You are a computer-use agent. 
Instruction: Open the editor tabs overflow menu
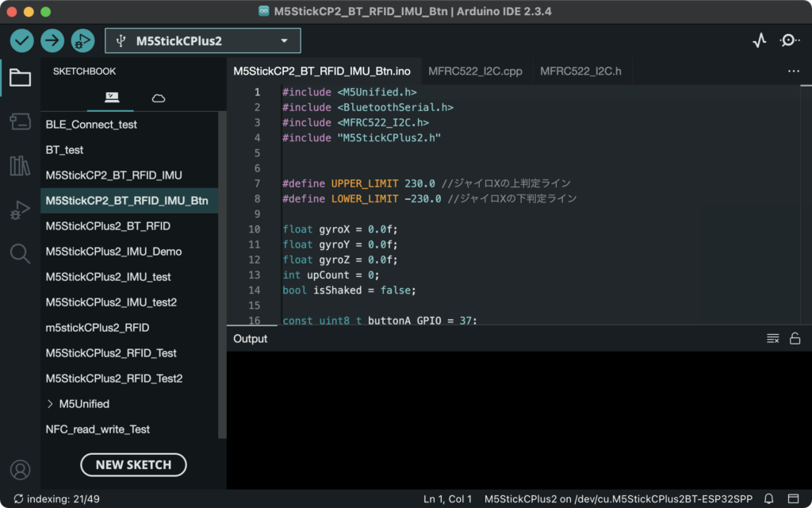click(794, 71)
